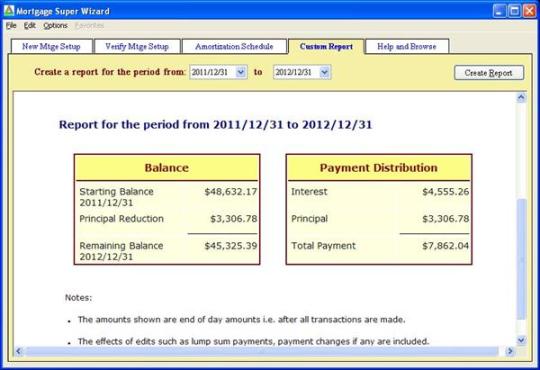Click the note about lump sum payments
The height and width of the screenshot is (370, 540).
[x=253, y=341]
